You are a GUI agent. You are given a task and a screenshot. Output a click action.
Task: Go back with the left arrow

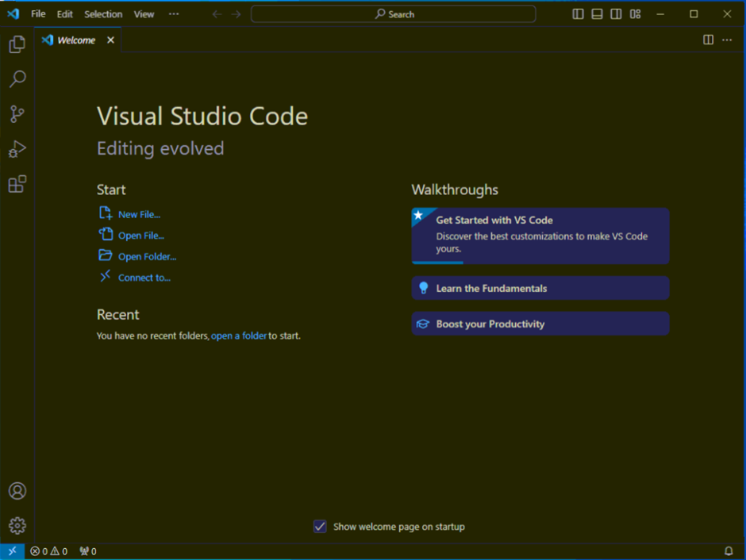click(x=217, y=14)
